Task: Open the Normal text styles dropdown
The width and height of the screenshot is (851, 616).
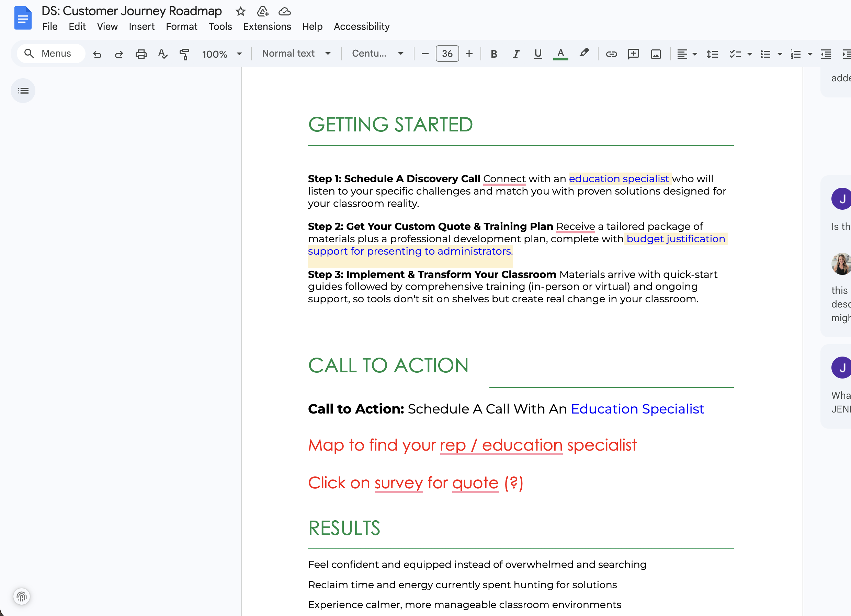Action: point(296,54)
